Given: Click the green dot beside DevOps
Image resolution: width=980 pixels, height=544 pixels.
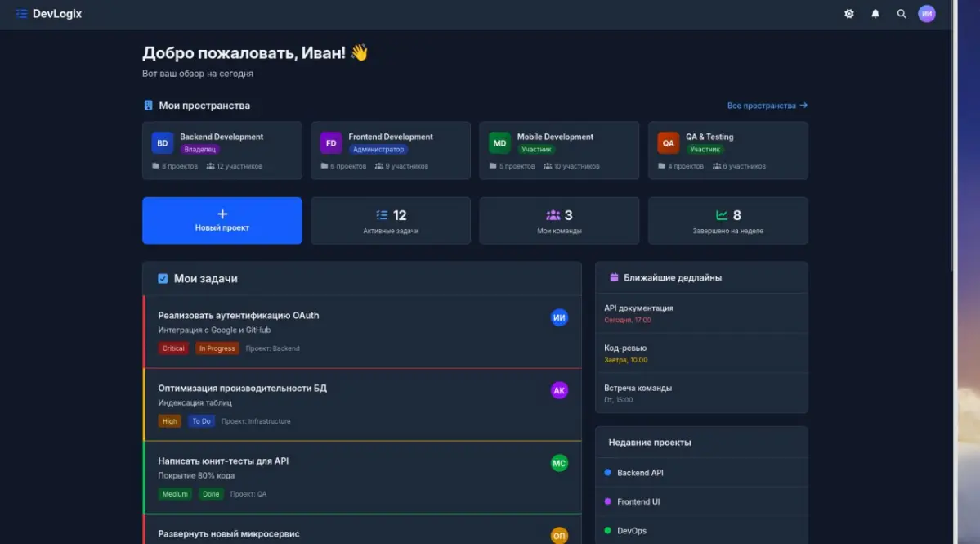Looking at the screenshot, I should pyautogui.click(x=607, y=530).
